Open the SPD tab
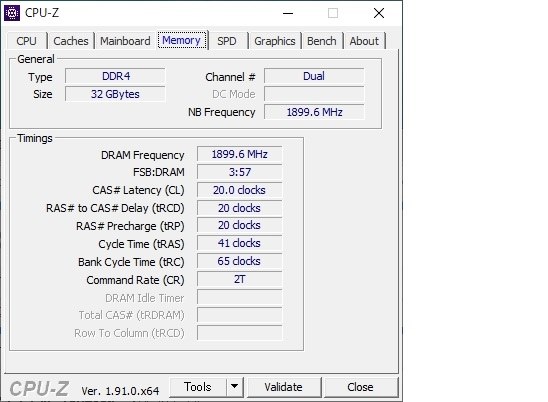Screen dimensions: 548x402 click(x=227, y=41)
